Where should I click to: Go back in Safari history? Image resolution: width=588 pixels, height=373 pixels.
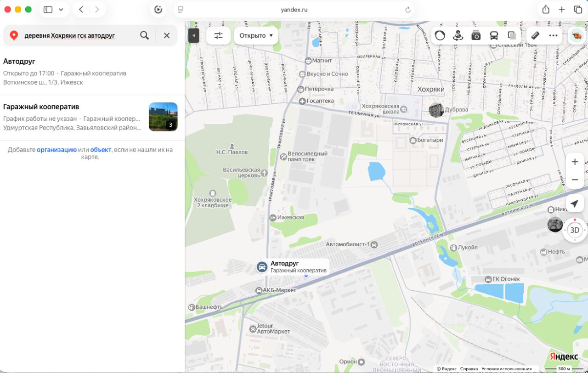(81, 10)
